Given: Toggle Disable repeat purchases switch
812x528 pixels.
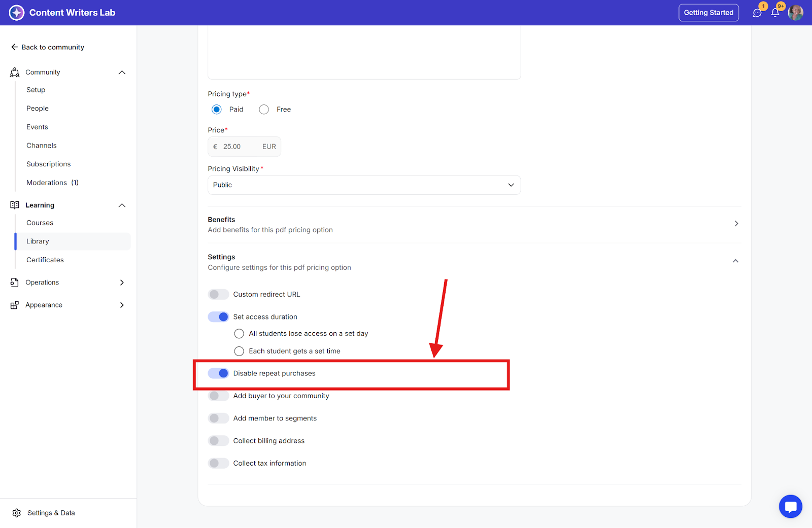Looking at the screenshot, I should point(218,374).
